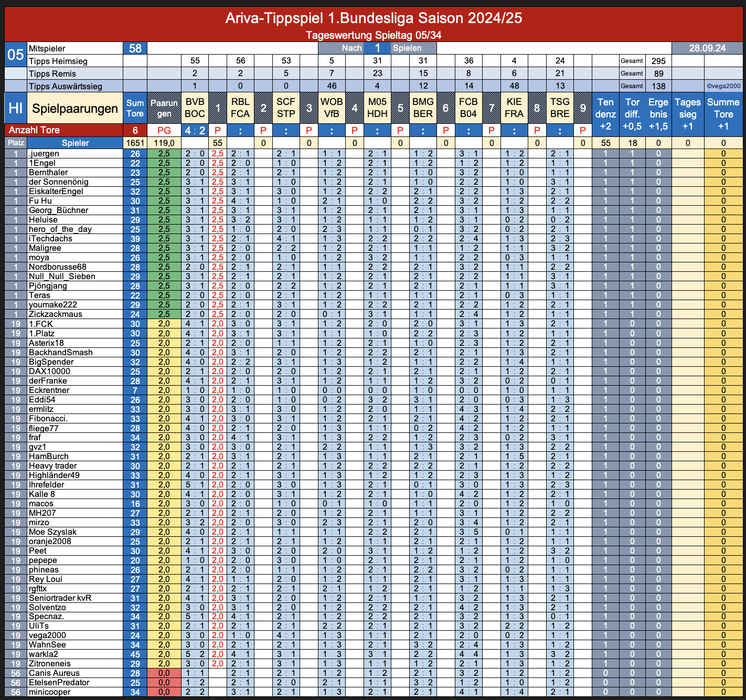
Task: Click the date cell 28.09.24
Action: (707, 48)
